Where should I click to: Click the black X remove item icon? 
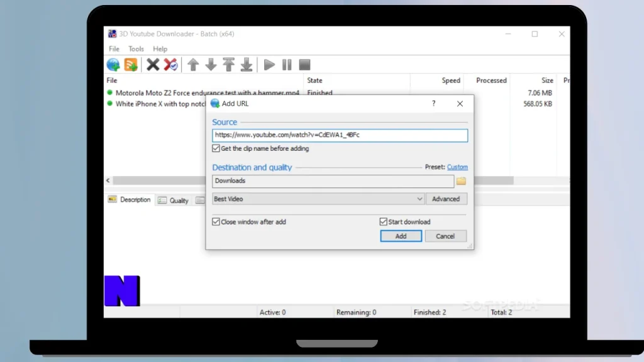[x=153, y=65]
